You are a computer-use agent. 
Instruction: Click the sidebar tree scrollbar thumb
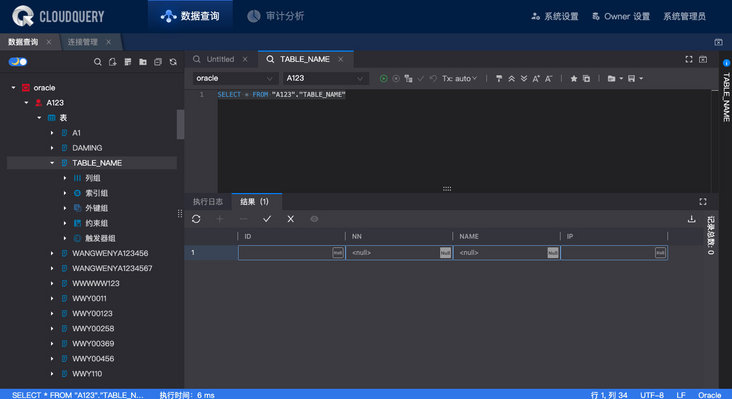point(180,124)
